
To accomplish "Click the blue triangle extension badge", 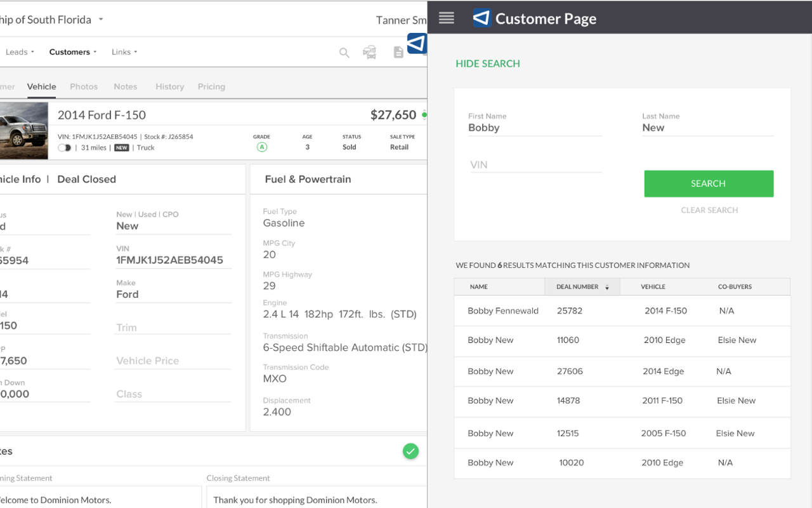I will click(417, 44).
